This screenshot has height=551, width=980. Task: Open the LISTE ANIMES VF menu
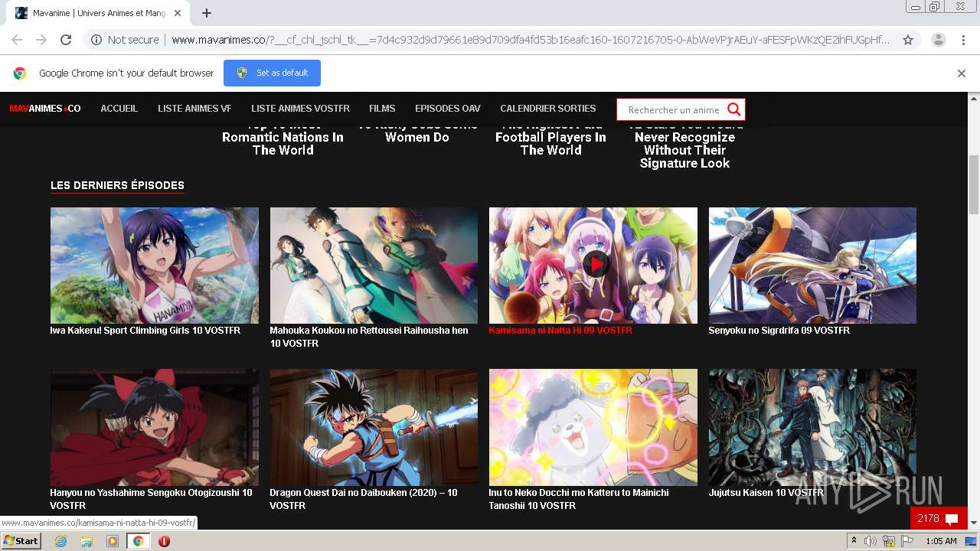(194, 109)
